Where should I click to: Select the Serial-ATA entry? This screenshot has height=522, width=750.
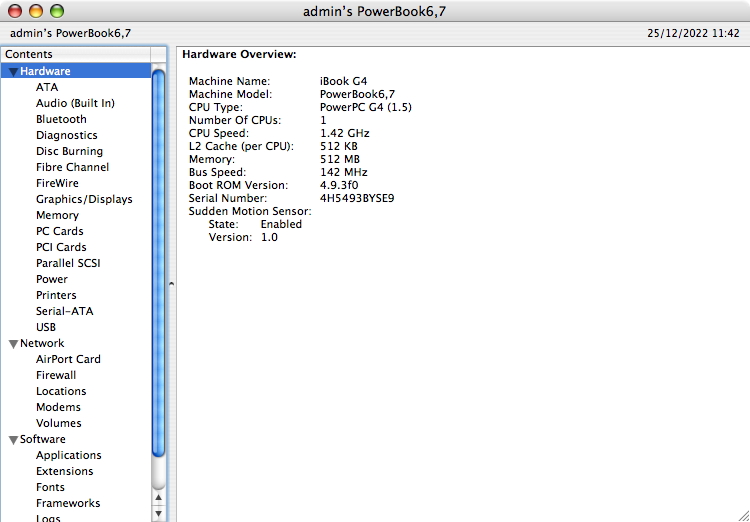[x=65, y=311]
